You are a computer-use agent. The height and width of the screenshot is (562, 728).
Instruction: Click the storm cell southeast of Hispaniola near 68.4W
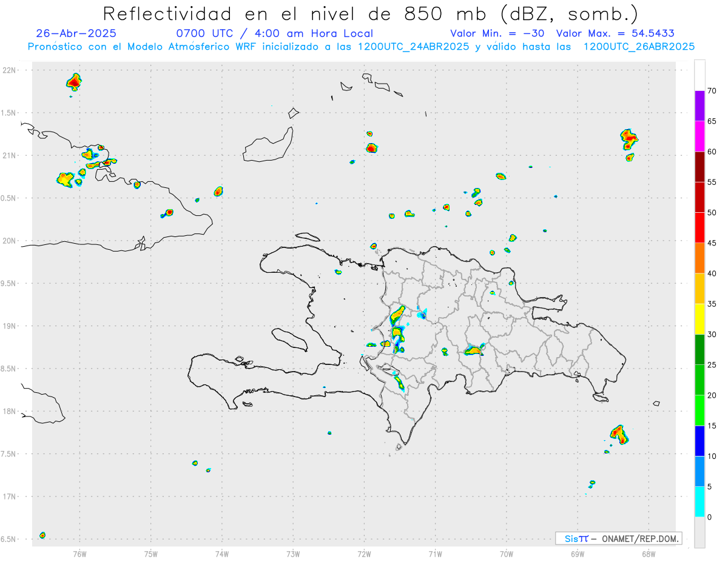pos(619,433)
